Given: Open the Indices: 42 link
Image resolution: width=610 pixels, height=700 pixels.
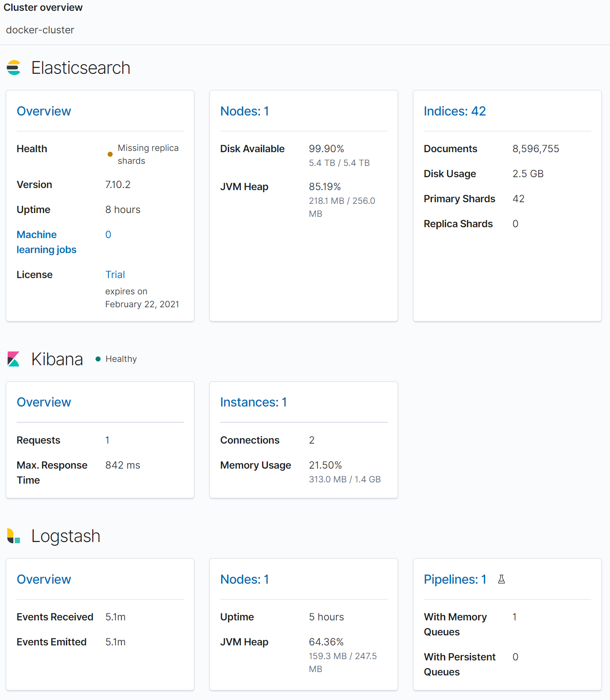Looking at the screenshot, I should pos(455,111).
